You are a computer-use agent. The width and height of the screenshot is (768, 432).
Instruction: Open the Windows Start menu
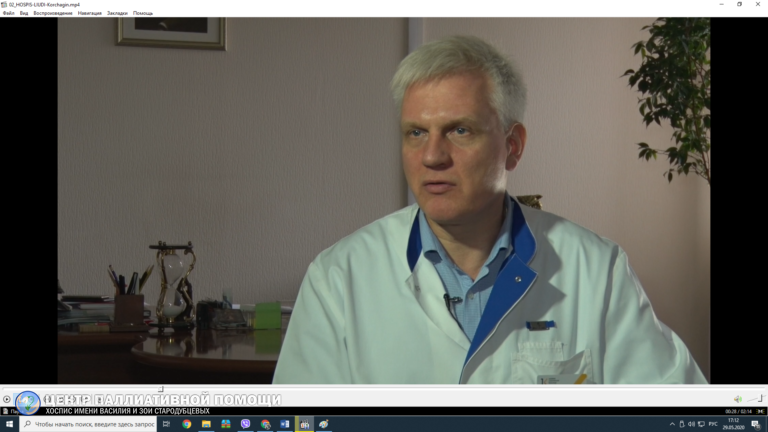click(10, 424)
